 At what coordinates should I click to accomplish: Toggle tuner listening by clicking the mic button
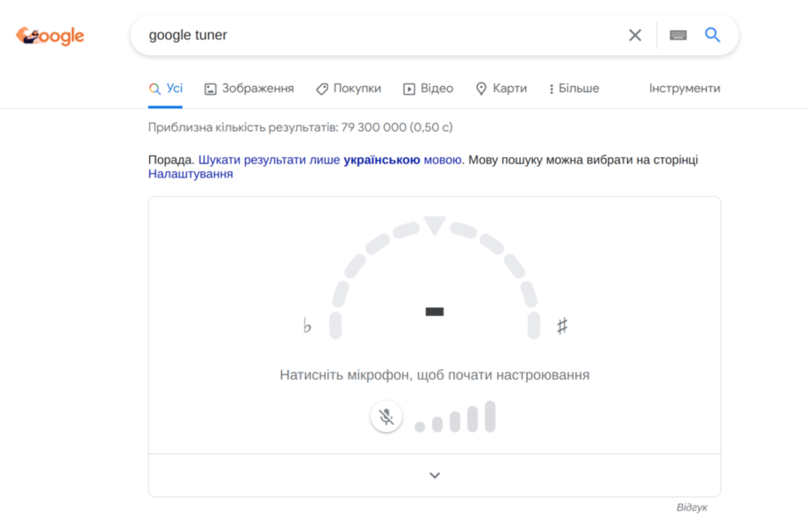(x=386, y=416)
